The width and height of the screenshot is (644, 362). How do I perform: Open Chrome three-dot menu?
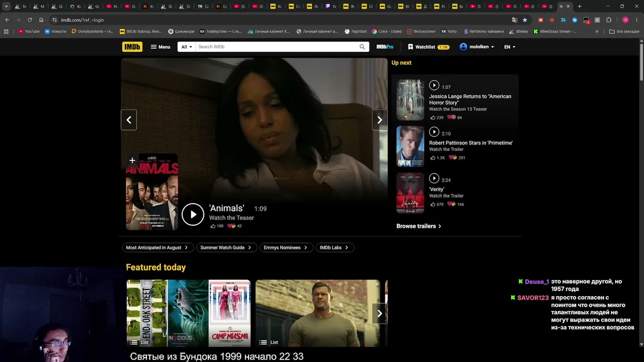pos(636,20)
